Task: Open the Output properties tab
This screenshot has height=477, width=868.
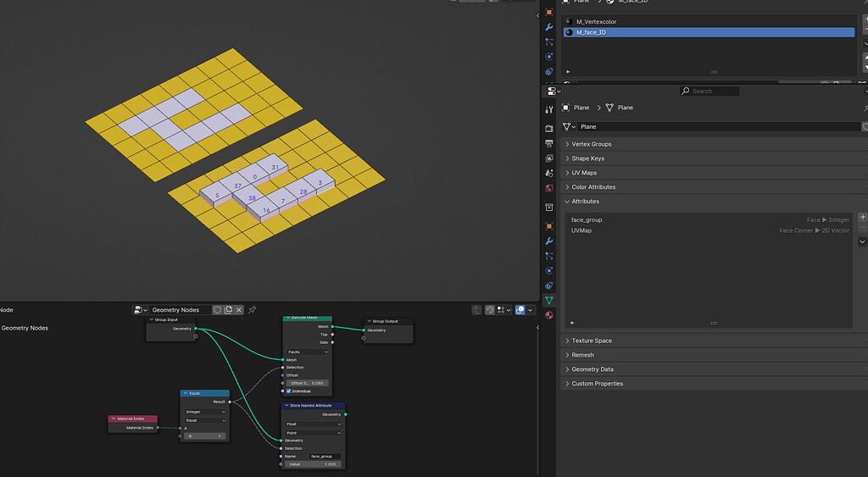Action: pyautogui.click(x=549, y=143)
